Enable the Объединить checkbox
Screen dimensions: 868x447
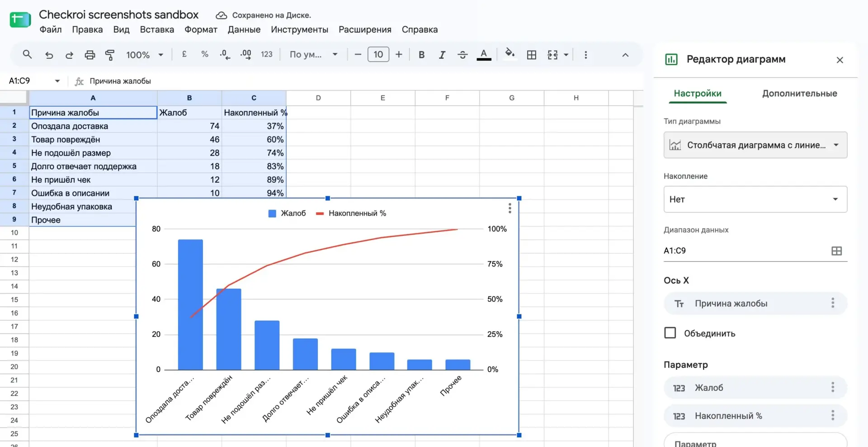pos(670,333)
